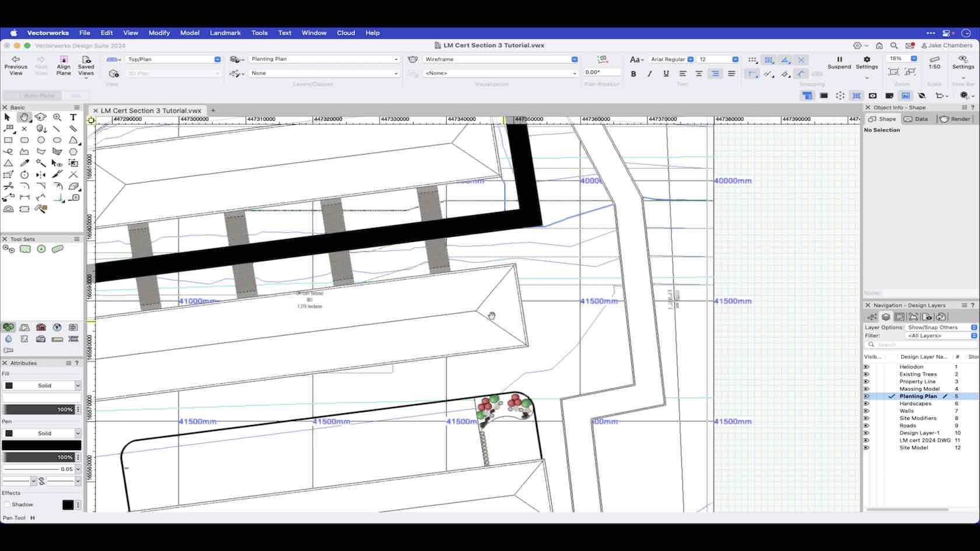Select the Circle tool
The image size is (980, 551).
[41, 140]
